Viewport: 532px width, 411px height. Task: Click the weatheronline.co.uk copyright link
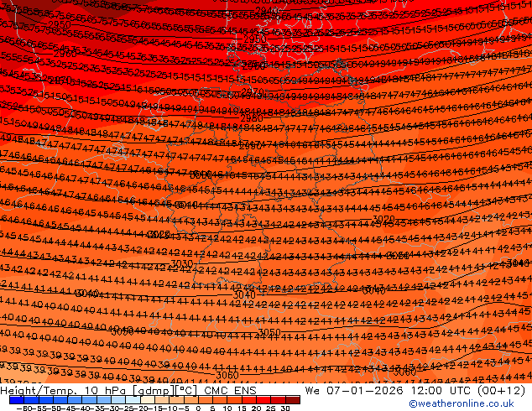pyautogui.click(x=461, y=403)
